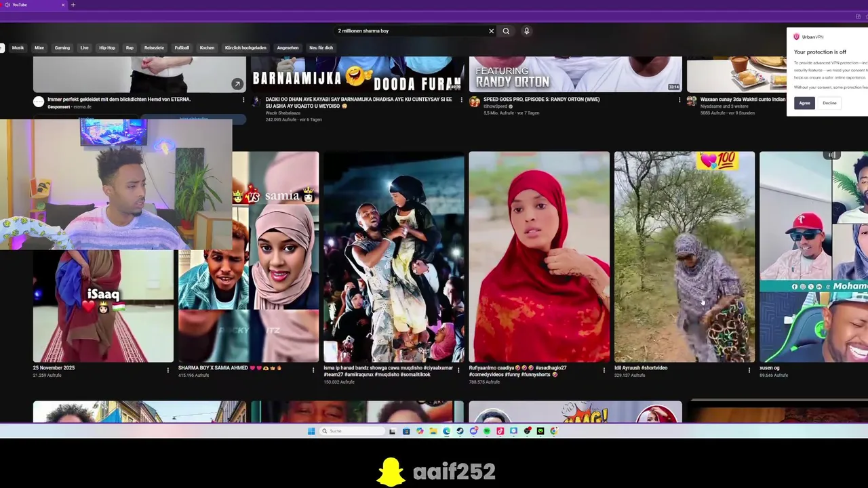
Task: Open Copilot from the taskbar
Action: tap(420, 431)
